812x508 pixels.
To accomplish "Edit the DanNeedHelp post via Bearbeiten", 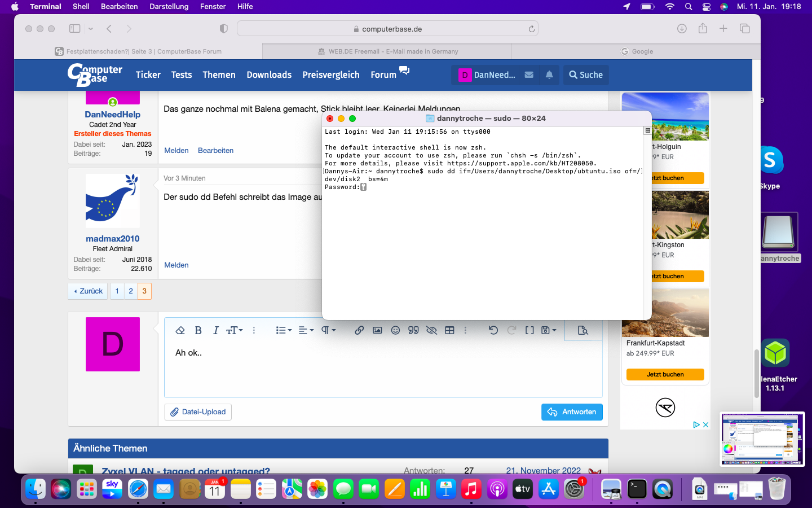I will pyautogui.click(x=215, y=151).
